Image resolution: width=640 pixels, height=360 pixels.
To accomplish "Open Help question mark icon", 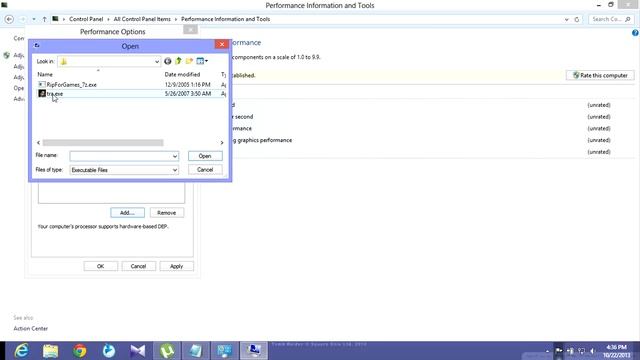I will tap(635, 33).
